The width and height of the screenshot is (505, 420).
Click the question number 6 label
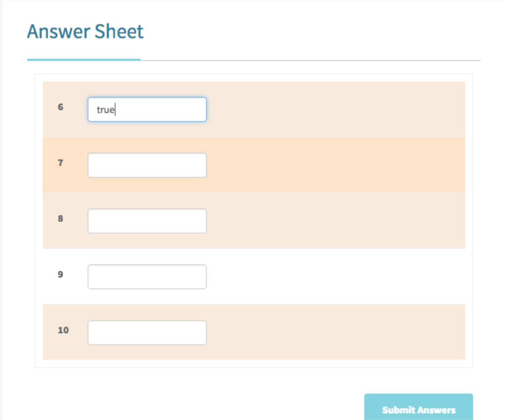(x=61, y=107)
